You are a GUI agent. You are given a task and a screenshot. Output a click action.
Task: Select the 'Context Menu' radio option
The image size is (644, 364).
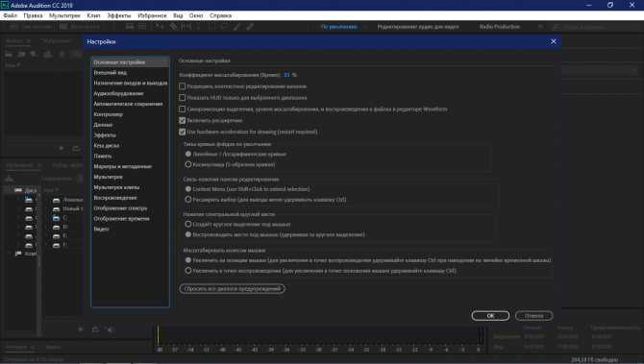point(188,189)
